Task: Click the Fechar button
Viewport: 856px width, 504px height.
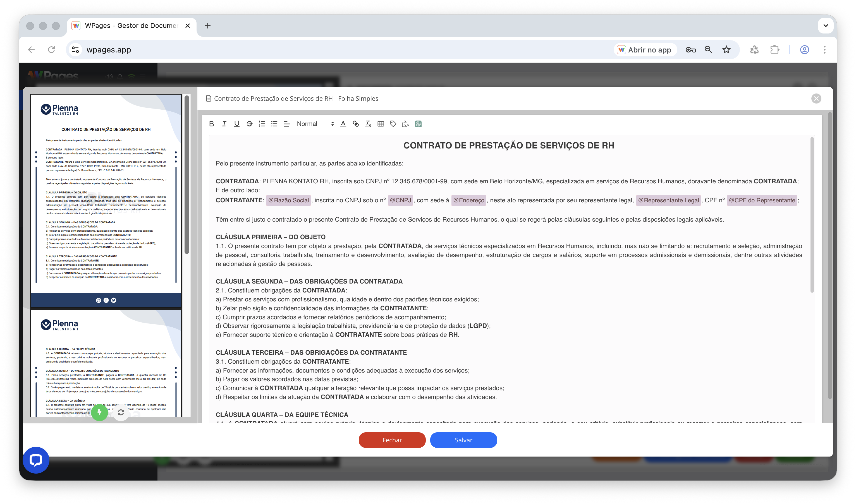Action: tap(392, 440)
